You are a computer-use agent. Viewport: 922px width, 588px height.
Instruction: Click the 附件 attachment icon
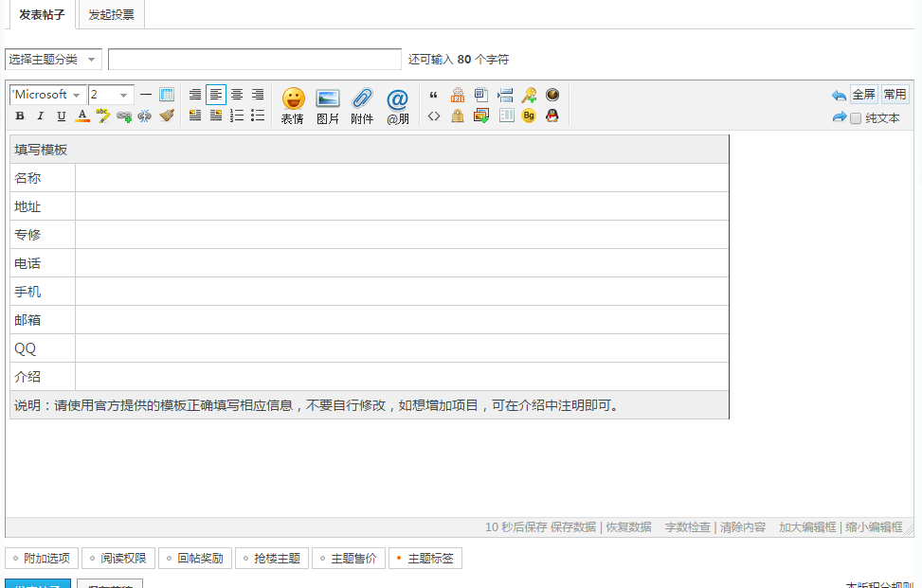click(361, 95)
